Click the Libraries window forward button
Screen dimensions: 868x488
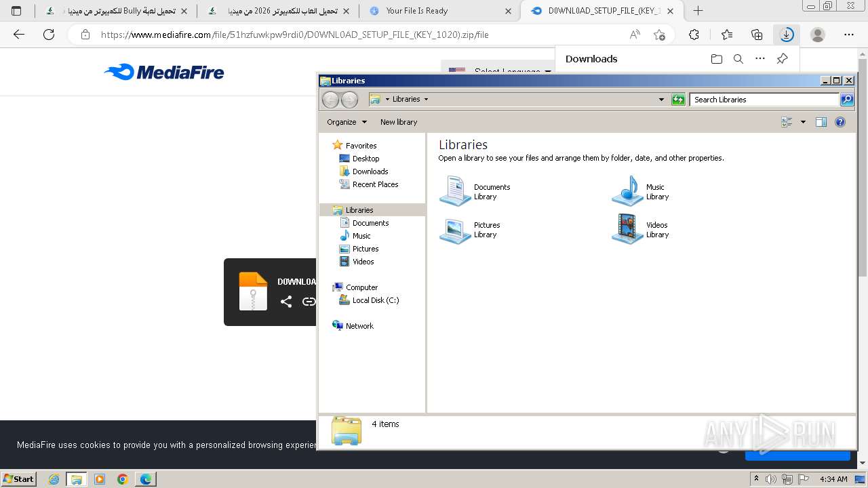(349, 100)
